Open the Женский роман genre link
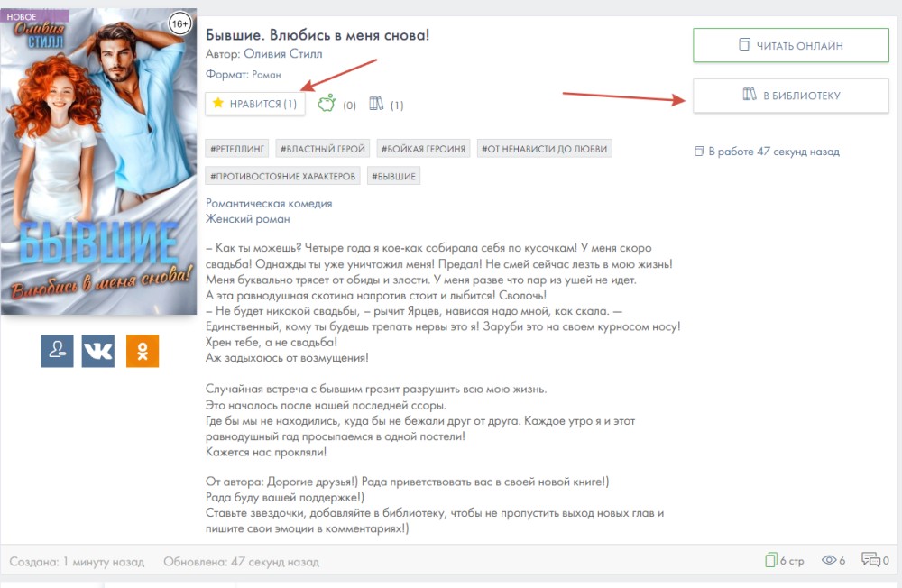Viewport: 902px width, 588px height. pos(248,218)
